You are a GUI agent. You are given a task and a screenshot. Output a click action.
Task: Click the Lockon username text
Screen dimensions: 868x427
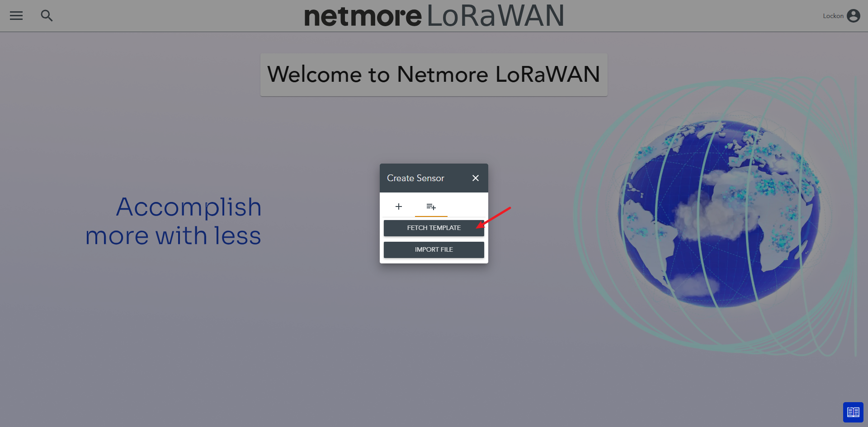(x=833, y=16)
